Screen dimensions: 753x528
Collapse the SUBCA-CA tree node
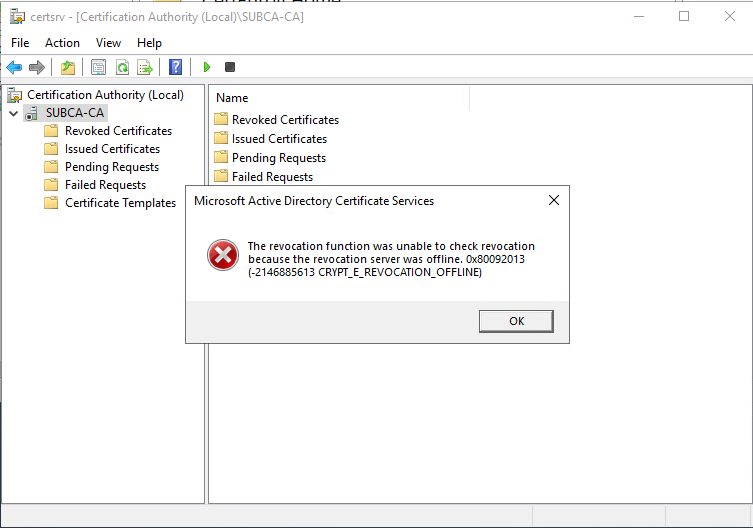13,113
